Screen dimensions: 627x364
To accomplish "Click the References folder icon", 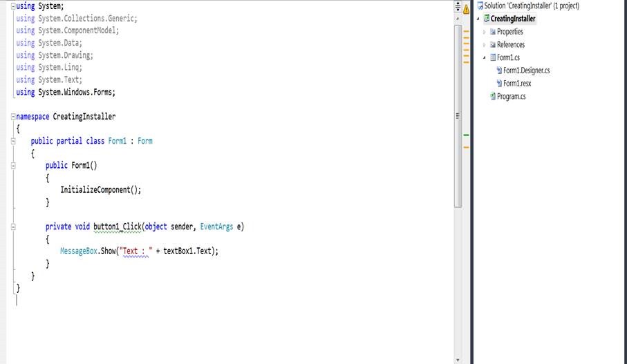I will (492, 45).
